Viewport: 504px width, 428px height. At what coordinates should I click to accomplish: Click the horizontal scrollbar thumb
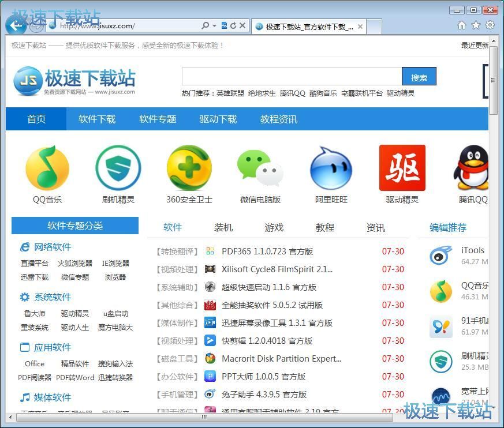coord(204,418)
